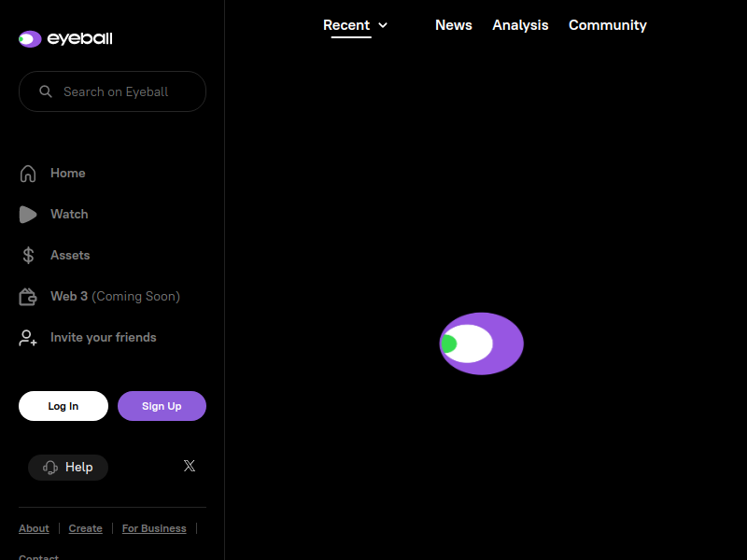Follow the Create footer link
The width and height of the screenshot is (747, 560).
(85, 528)
